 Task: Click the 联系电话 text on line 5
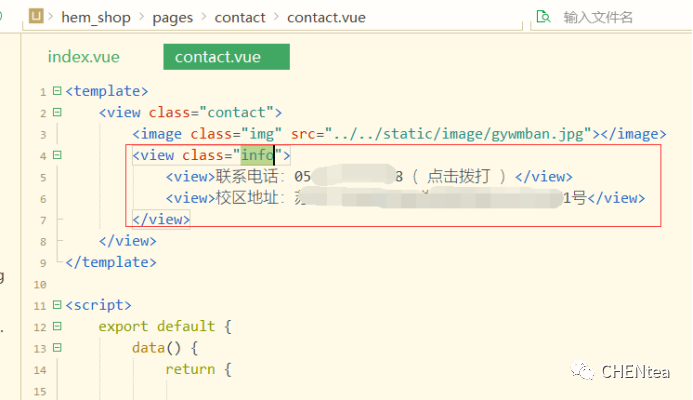247,176
